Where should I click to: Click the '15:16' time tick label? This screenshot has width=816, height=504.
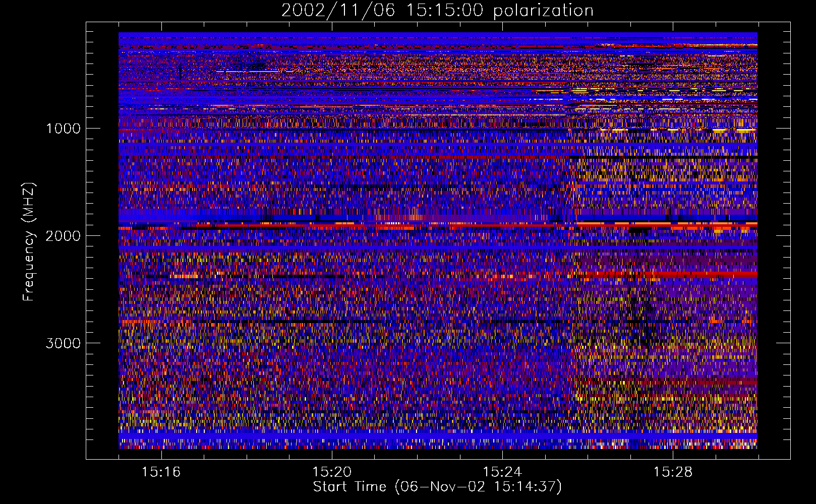(x=161, y=472)
